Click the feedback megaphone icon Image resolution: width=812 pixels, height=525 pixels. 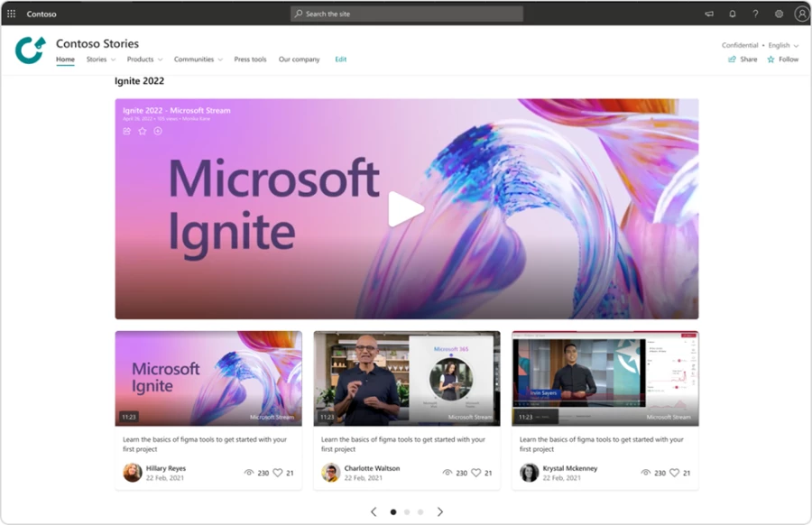coord(709,14)
